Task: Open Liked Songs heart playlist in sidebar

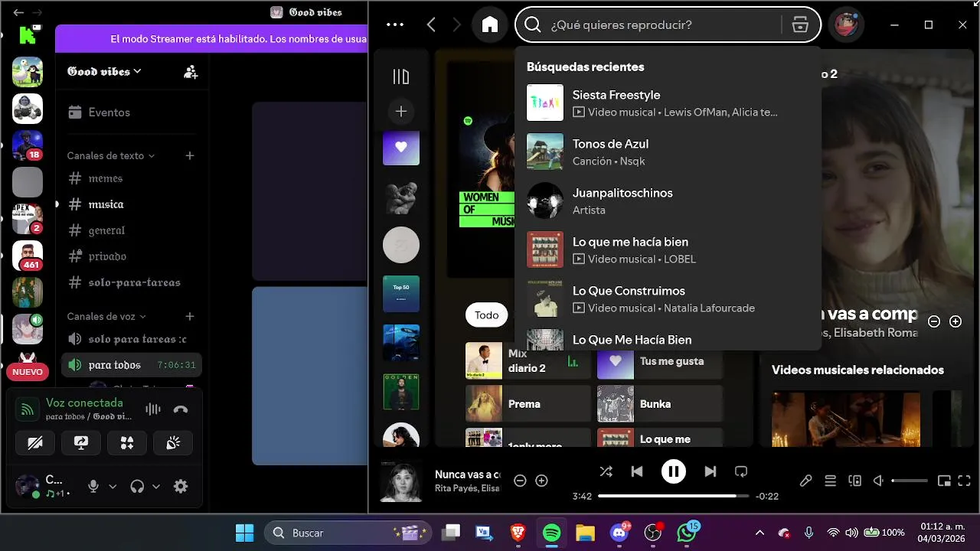Action: coord(401,147)
